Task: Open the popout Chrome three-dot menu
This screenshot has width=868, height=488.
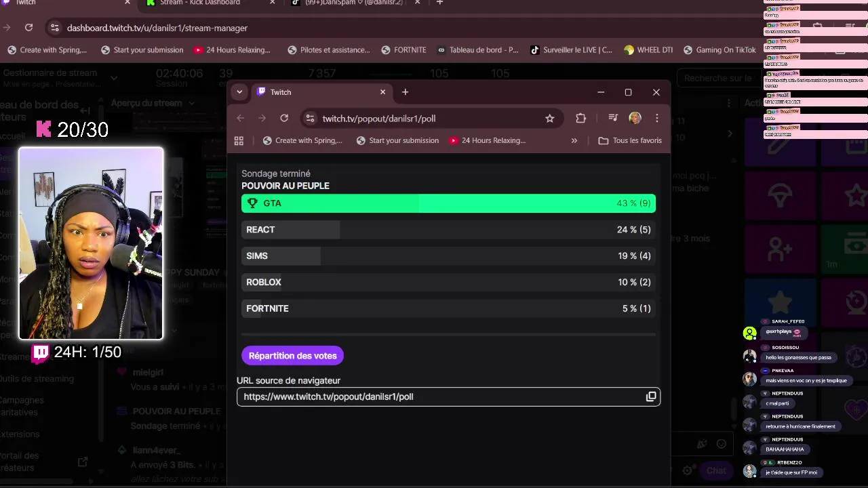Action: coord(656,118)
